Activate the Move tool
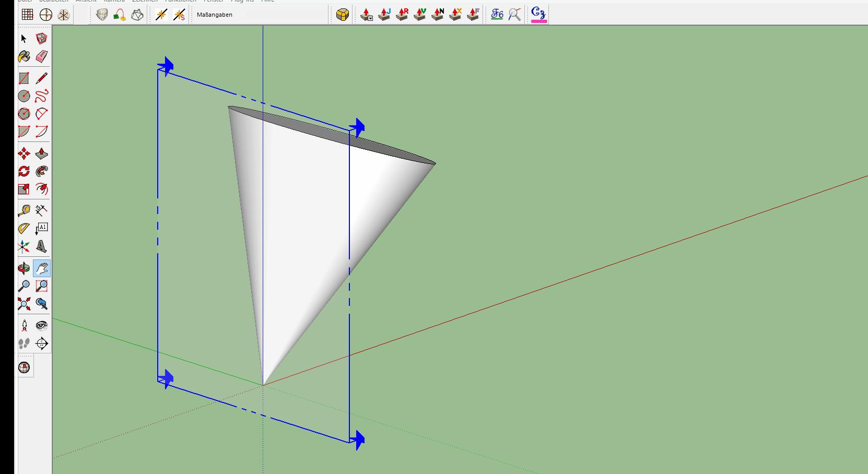868x474 pixels. (24, 153)
